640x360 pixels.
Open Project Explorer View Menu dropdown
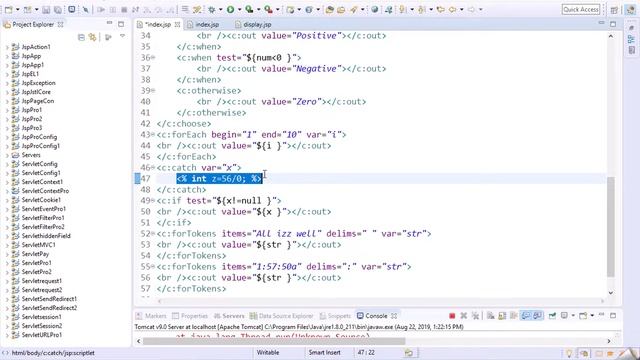click(x=122, y=37)
